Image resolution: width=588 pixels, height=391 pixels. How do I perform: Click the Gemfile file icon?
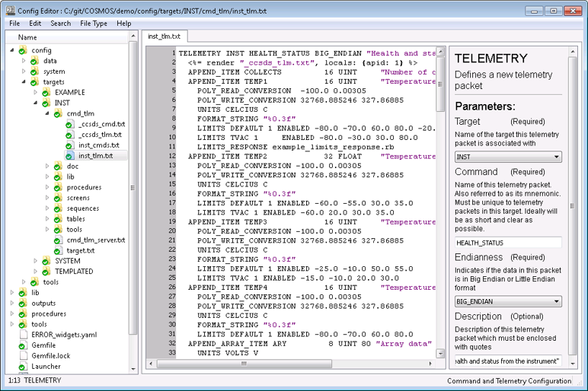(x=23, y=345)
